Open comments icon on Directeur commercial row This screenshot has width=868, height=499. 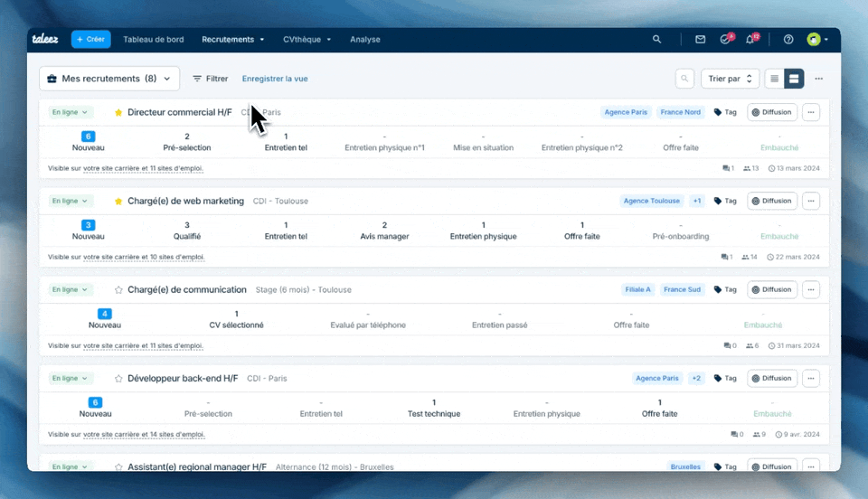(728, 168)
